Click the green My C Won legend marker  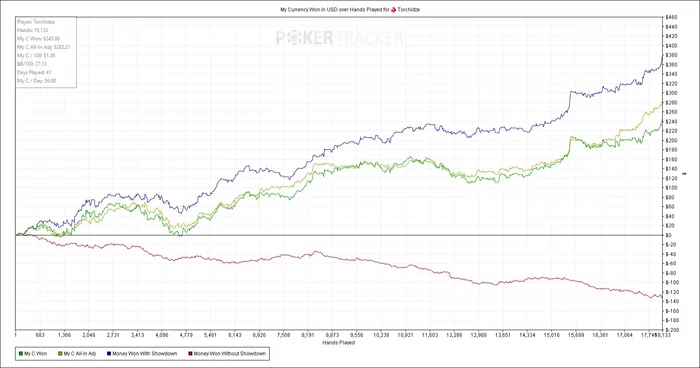21,354
